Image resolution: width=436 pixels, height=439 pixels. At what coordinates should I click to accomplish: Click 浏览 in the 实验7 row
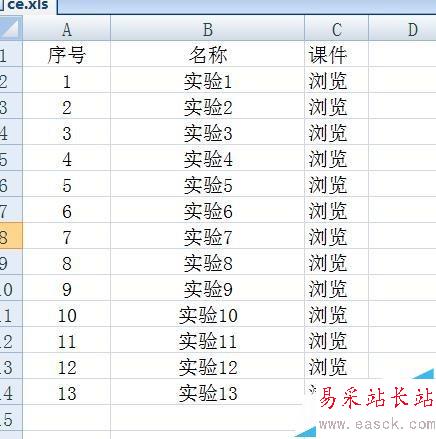(336, 237)
